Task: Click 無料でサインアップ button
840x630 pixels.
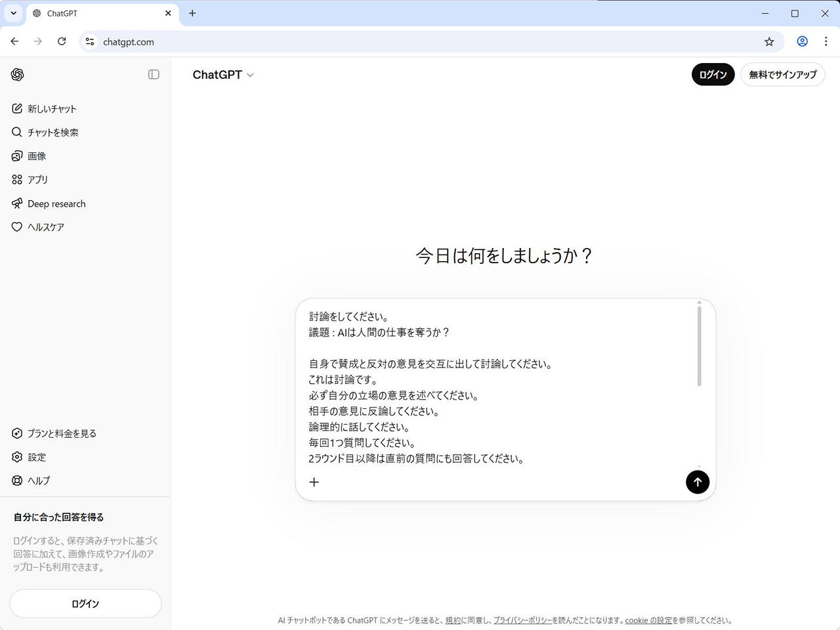Action: [x=782, y=75]
